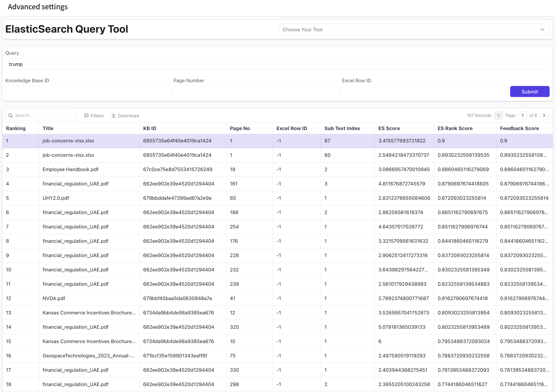The image size is (556, 392).
Task: Focus the Query field containing trump
Action: click(x=277, y=64)
